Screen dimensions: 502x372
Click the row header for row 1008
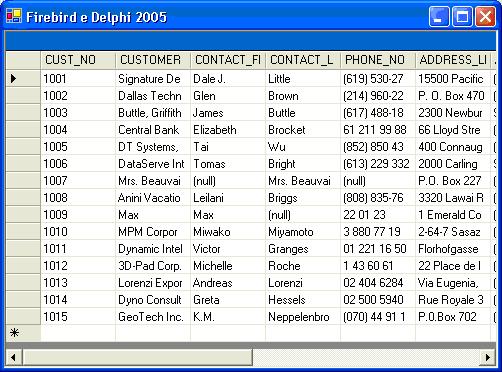[23, 198]
